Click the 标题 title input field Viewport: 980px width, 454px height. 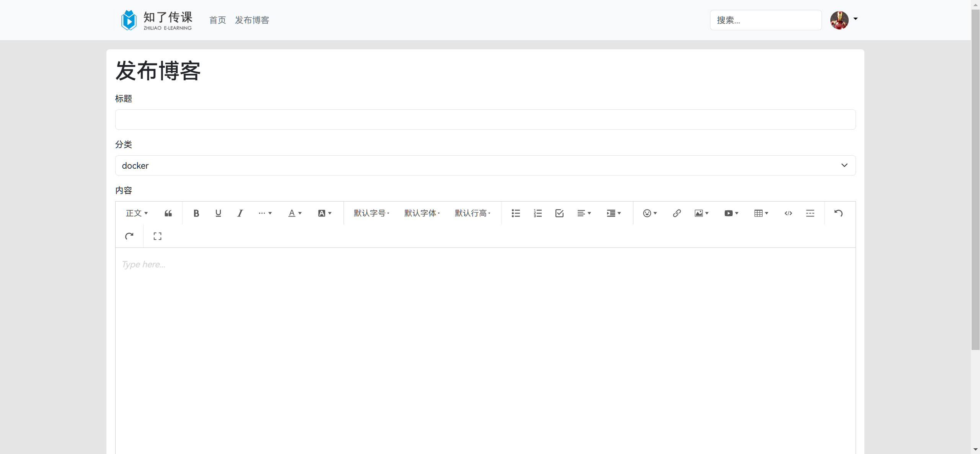click(485, 119)
